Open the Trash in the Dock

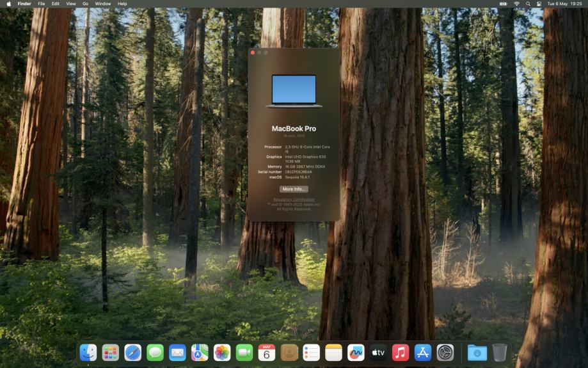(x=500, y=353)
